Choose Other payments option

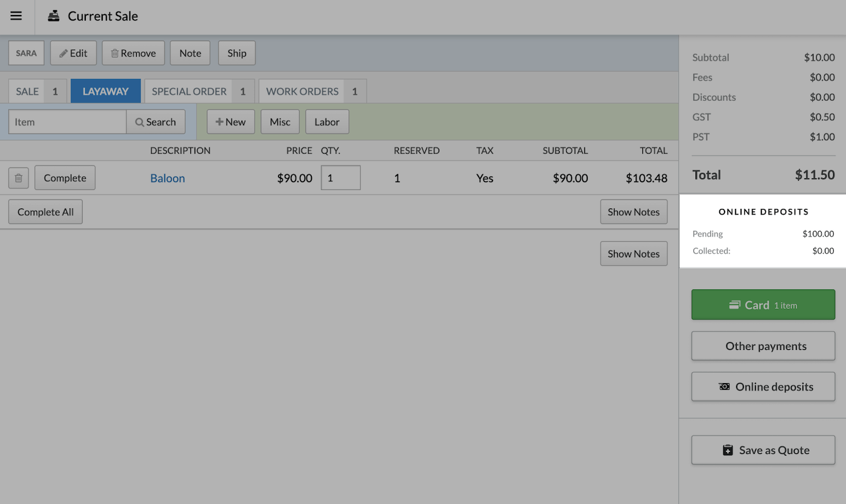click(763, 346)
